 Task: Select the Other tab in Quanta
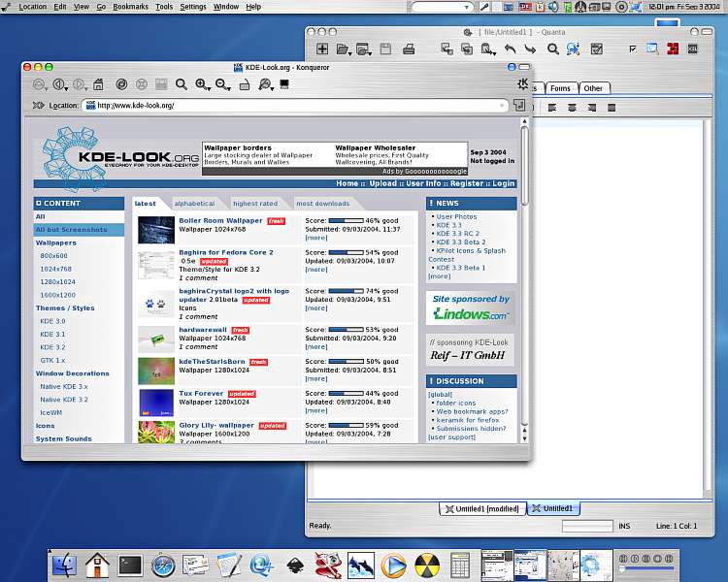tap(593, 88)
